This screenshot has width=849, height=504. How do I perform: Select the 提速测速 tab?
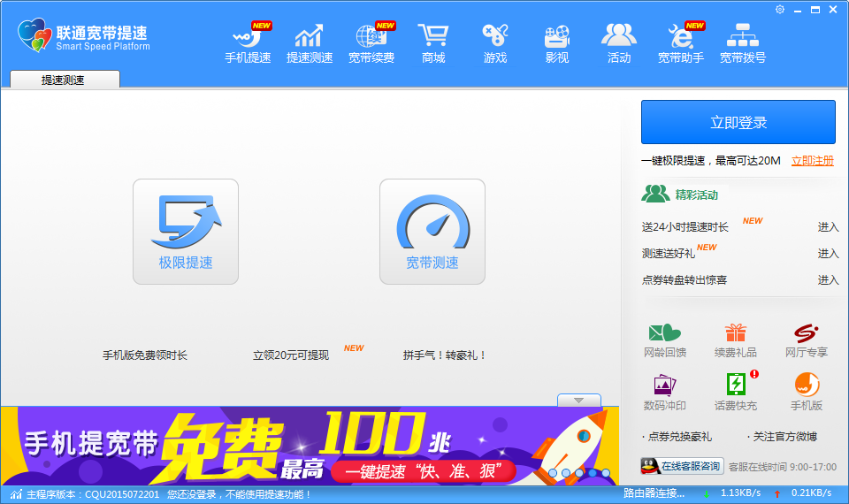coord(65,80)
